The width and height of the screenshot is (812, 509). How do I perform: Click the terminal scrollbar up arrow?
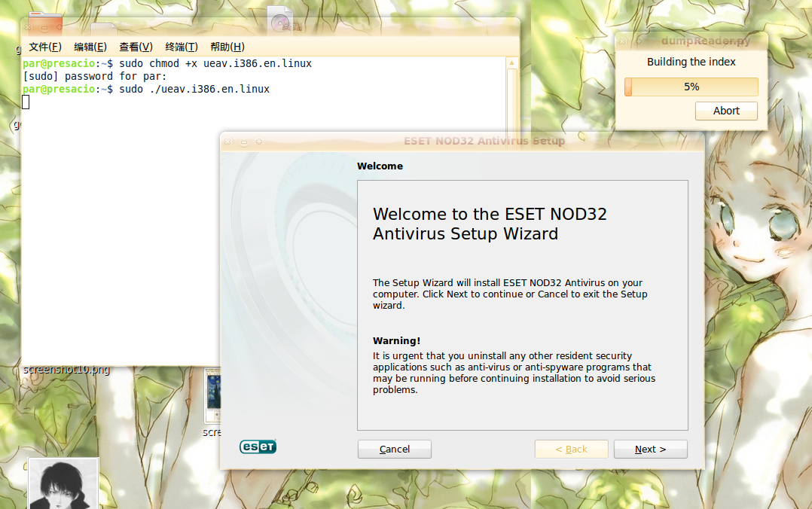[x=511, y=62]
